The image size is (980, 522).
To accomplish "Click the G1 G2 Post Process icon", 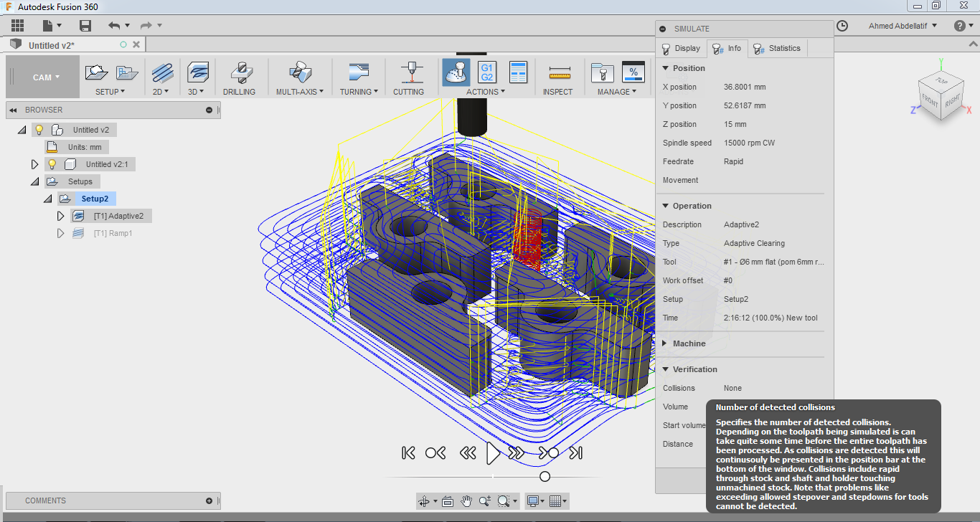I will pyautogui.click(x=487, y=72).
